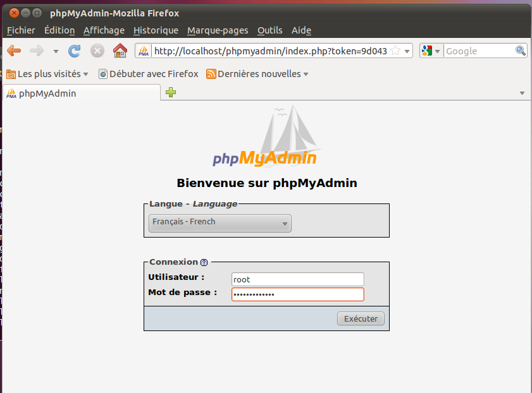Click the search magnifier icon
The image size is (532, 393).
click(x=521, y=51)
